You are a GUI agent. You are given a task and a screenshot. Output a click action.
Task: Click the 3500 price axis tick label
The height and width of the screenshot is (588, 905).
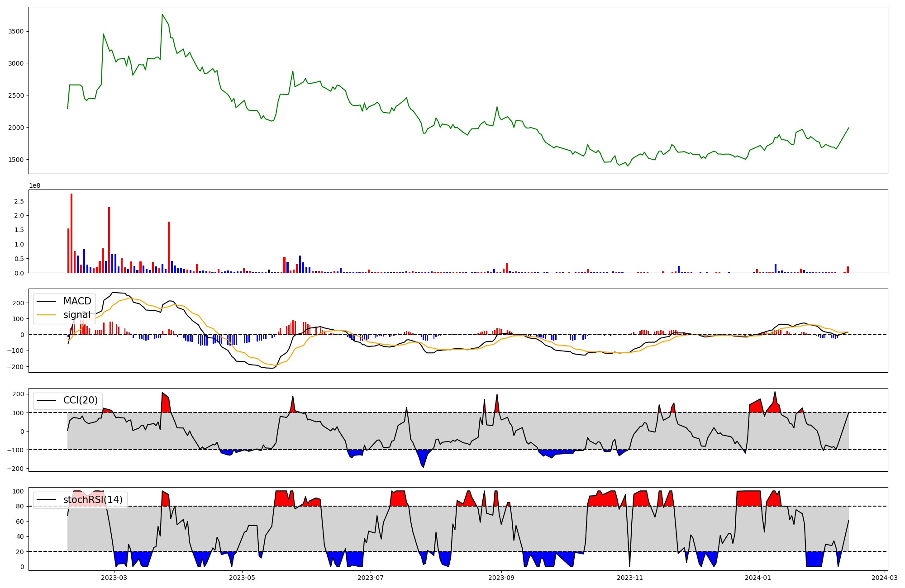(x=17, y=32)
